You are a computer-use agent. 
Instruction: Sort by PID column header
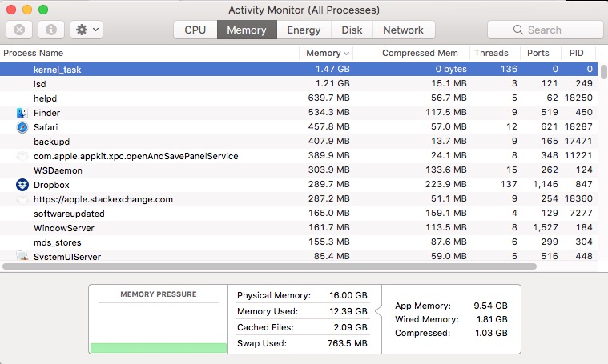[x=577, y=53]
